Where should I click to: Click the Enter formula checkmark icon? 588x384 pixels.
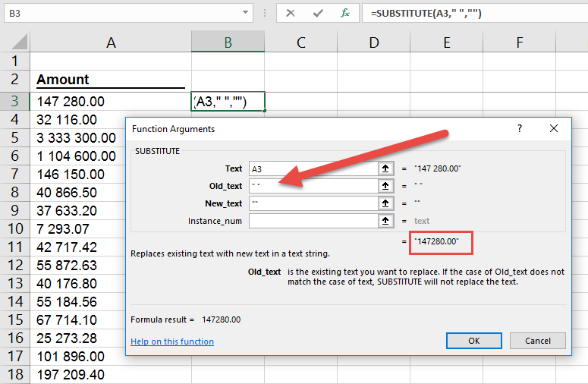point(318,14)
